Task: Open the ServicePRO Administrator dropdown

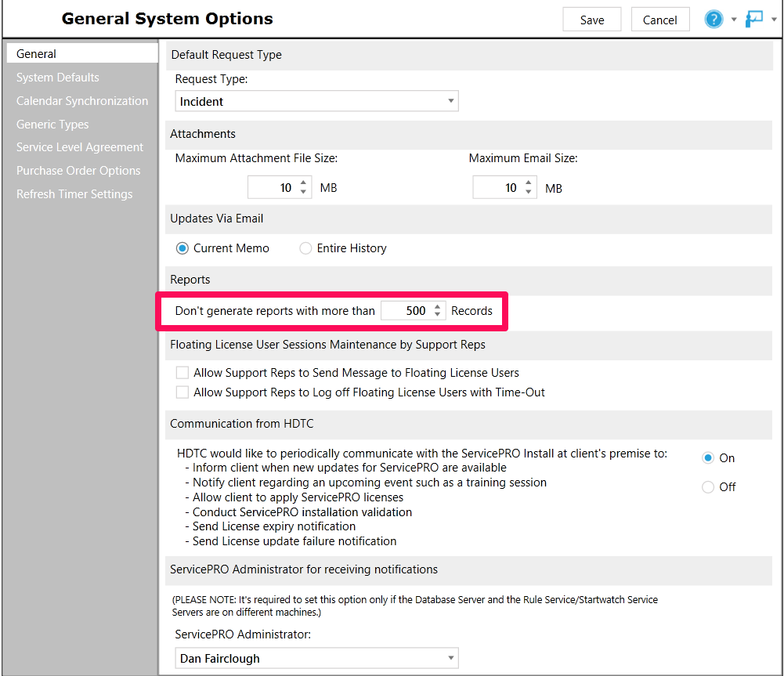Action: click(x=316, y=658)
